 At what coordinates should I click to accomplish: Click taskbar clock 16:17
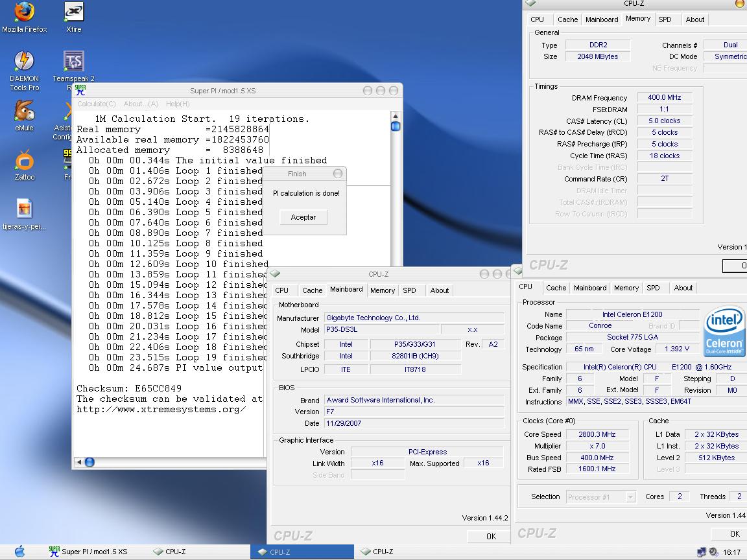[731, 552]
